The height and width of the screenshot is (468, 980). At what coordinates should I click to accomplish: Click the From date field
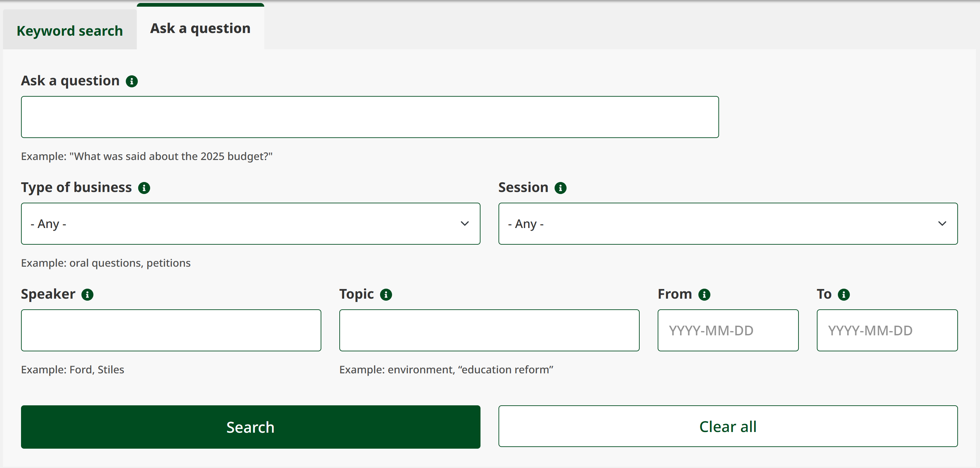727,330
